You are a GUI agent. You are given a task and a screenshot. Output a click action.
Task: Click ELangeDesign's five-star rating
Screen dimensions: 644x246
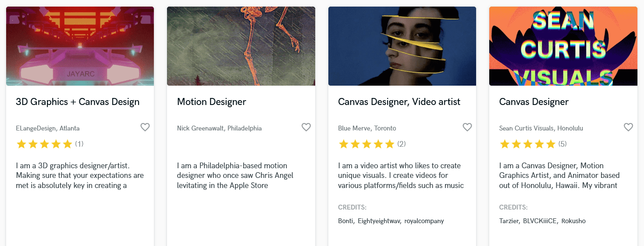(x=44, y=144)
